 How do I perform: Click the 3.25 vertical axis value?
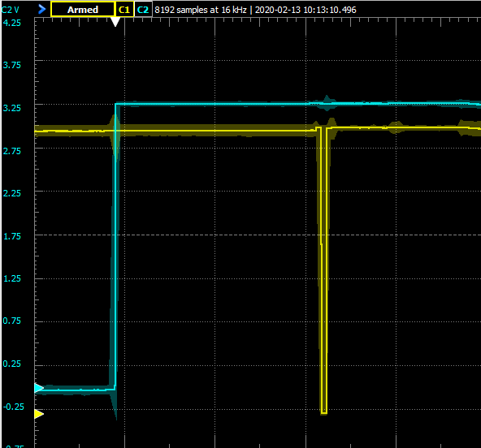click(x=11, y=108)
